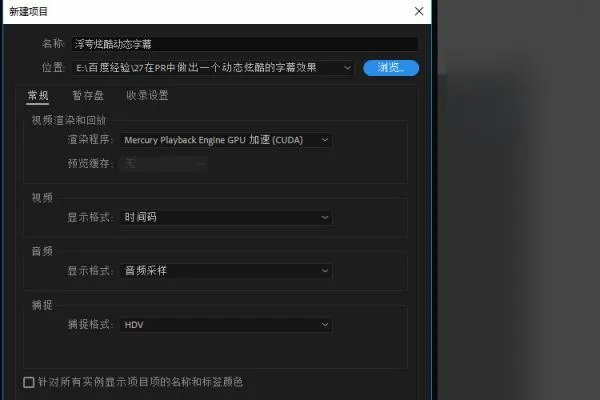600x400 pixels.
Task: Expand the audio 显示格式 音频采样 dropdown
Action: point(226,271)
